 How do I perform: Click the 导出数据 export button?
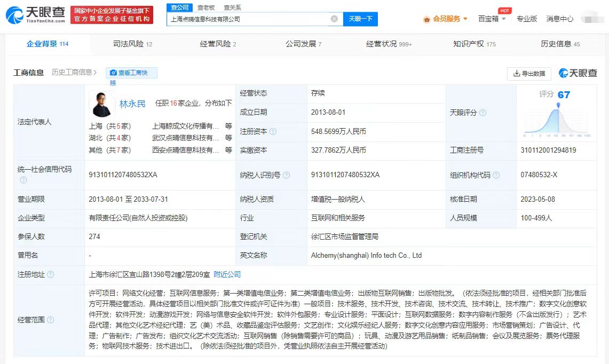click(529, 74)
